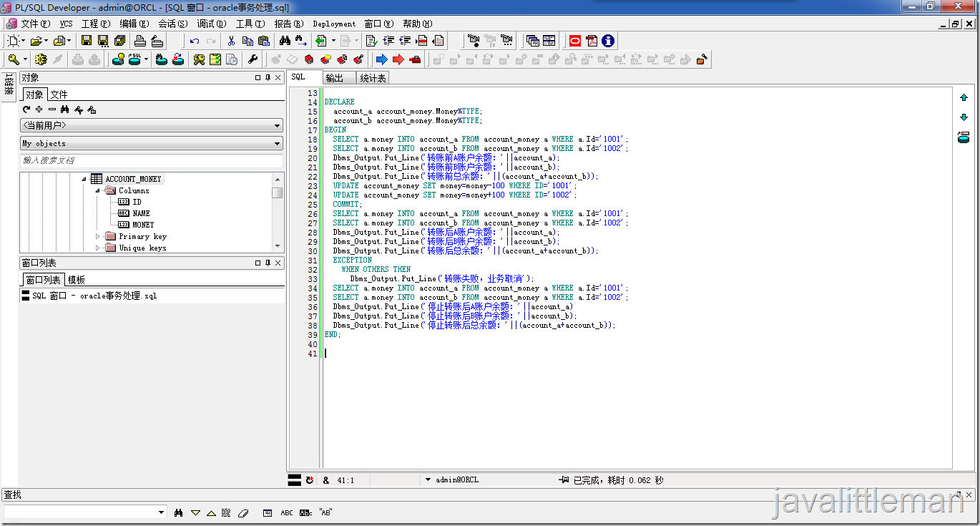
Task: Click the Paste clipboard icon
Action: click(x=263, y=41)
